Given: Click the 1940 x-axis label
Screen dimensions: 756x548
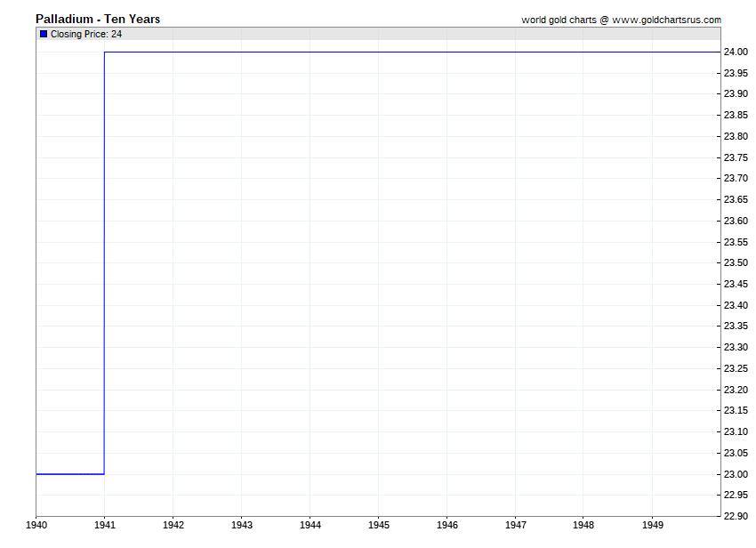Looking at the screenshot, I should point(36,525).
